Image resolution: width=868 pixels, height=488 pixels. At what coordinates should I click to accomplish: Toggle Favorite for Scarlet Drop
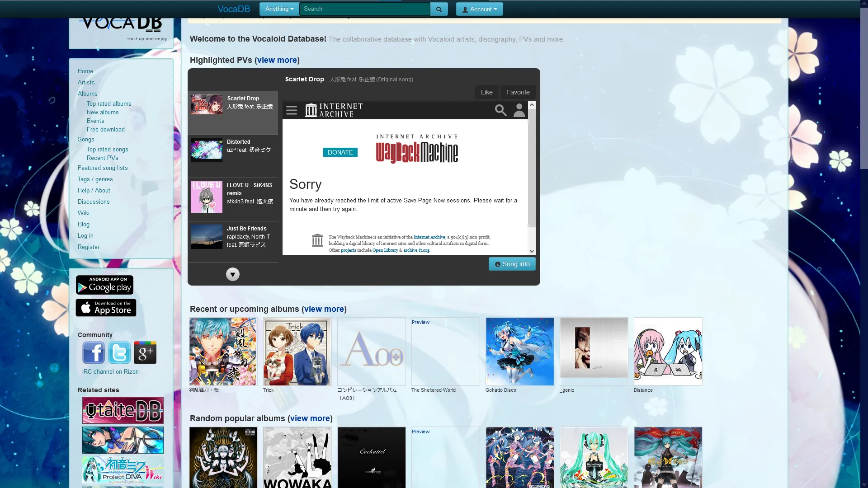[518, 92]
